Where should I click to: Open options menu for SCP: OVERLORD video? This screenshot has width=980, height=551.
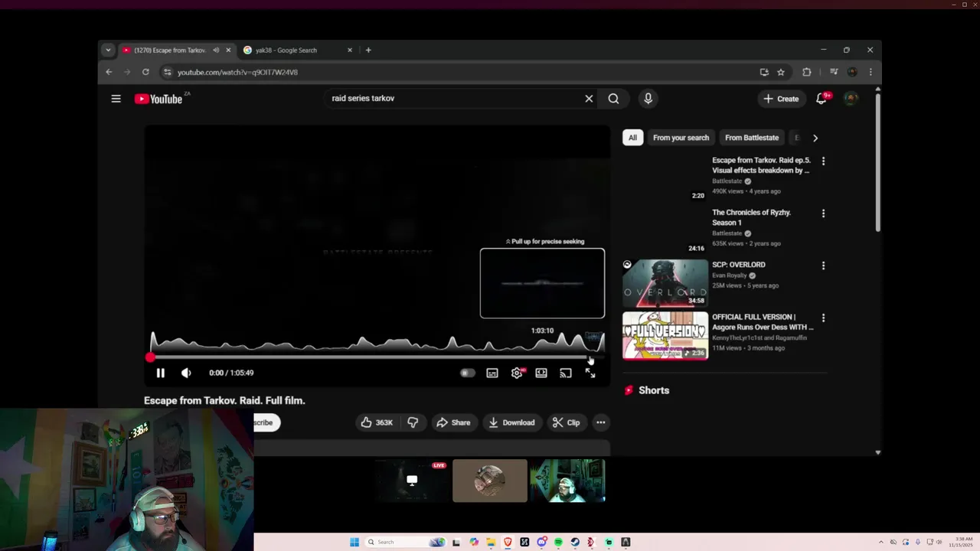point(823,266)
